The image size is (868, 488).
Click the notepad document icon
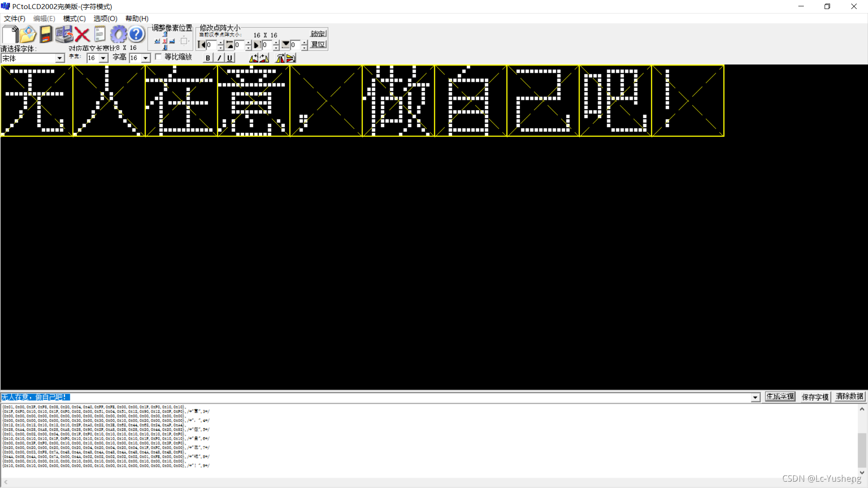(x=100, y=34)
